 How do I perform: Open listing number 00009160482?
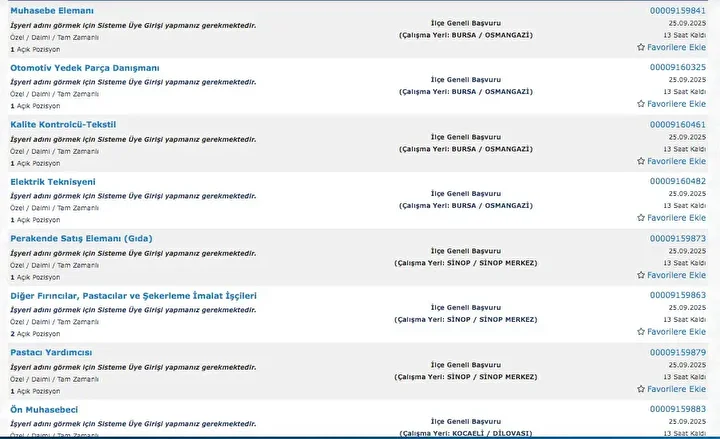click(677, 181)
